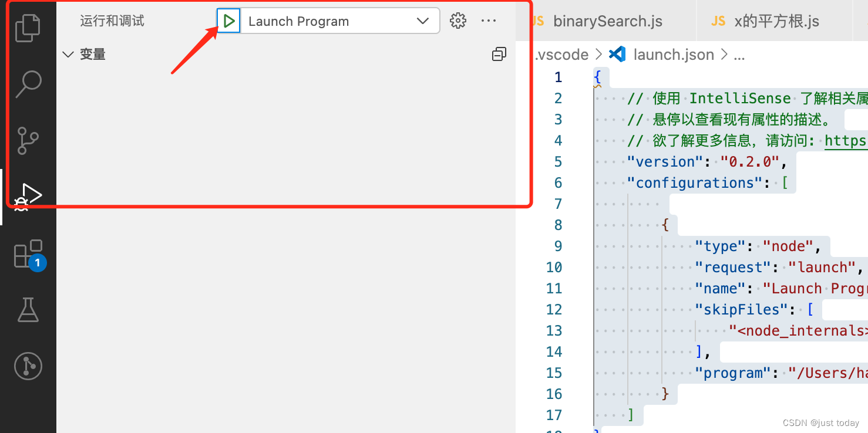This screenshot has height=433, width=868.
Task: Open the Git Graph activity icon
Action: (28, 366)
